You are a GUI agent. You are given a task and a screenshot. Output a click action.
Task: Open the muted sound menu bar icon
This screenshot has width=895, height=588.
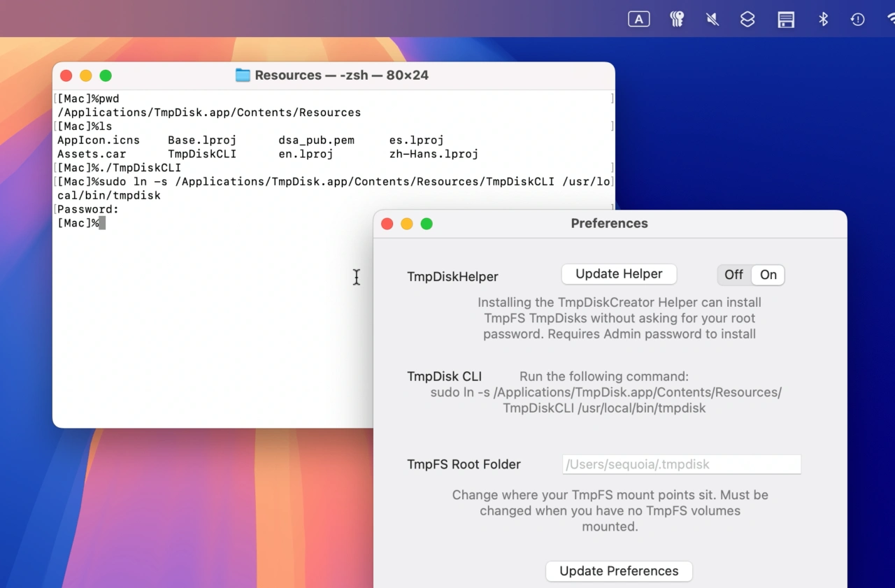[713, 20]
